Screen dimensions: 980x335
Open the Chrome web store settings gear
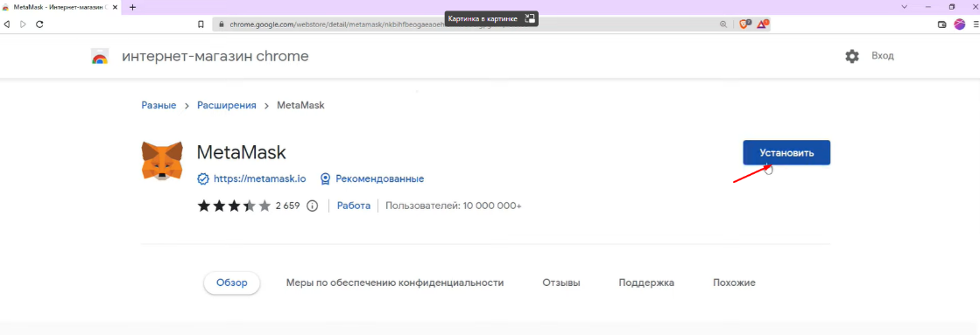click(852, 56)
